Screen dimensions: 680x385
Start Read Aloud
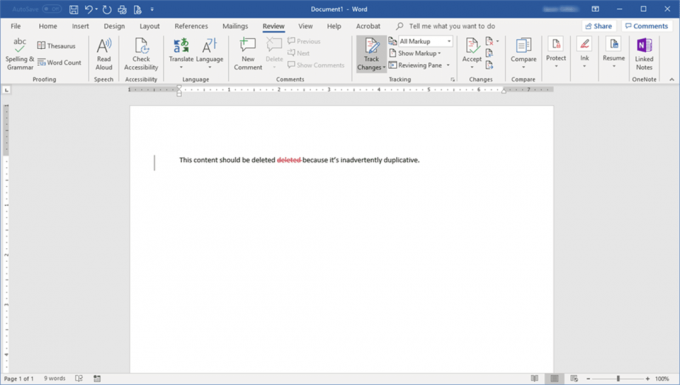tap(104, 54)
